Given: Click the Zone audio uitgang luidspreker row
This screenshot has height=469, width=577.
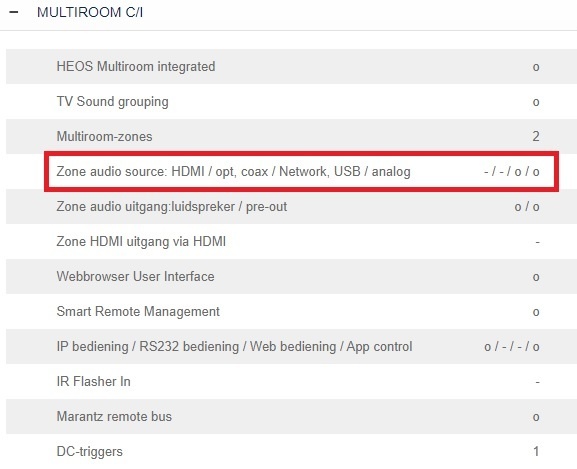Looking at the screenshot, I should [x=291, y=206].
